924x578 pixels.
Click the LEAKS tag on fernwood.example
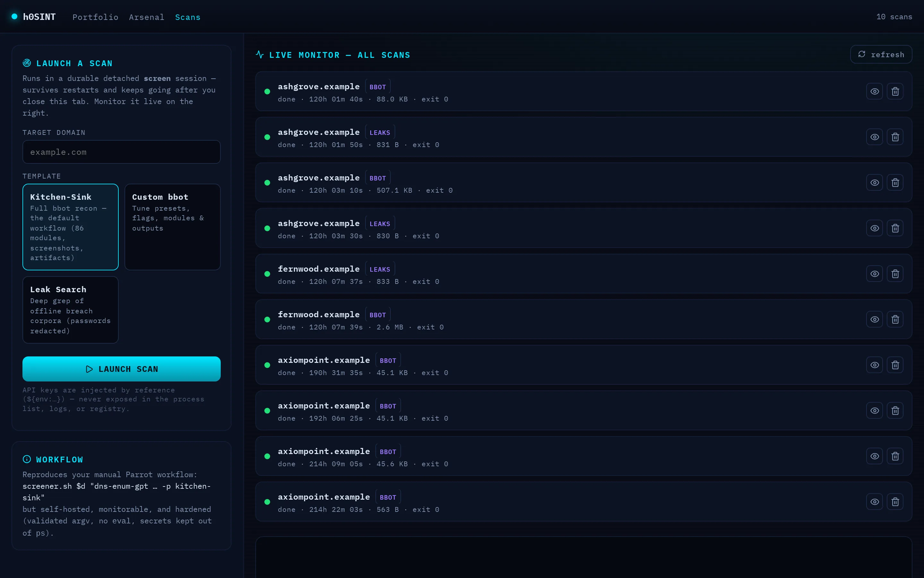coord(380,269)
